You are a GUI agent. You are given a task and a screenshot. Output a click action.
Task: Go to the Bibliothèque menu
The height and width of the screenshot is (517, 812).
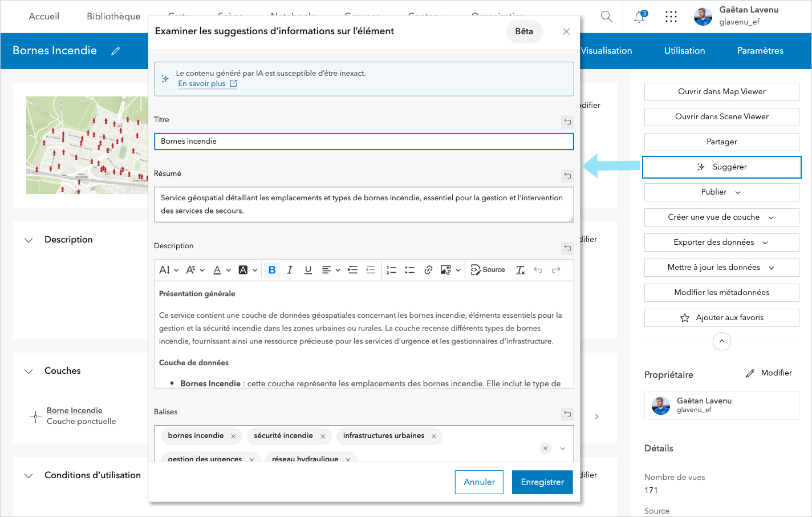(x=113, y=16)
